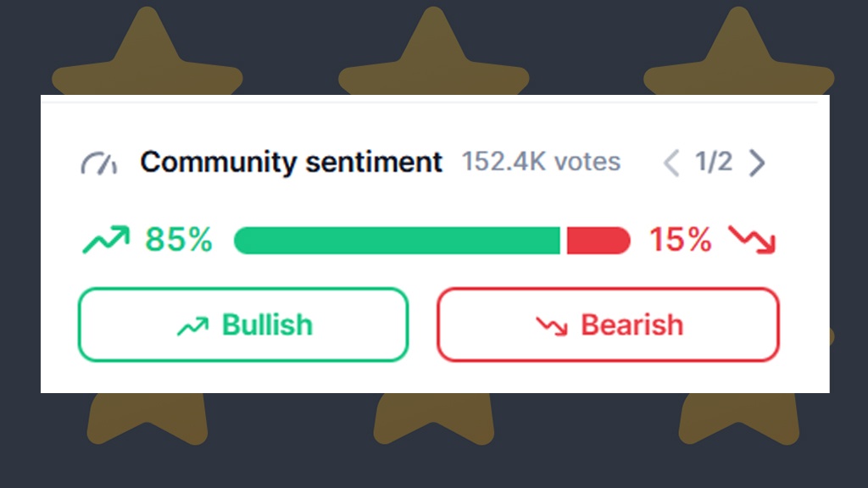Screen dimensions: 868x488
Task: Click the red section of the sentiment bar
Action: pyautogui.click(x=598, y=241)
